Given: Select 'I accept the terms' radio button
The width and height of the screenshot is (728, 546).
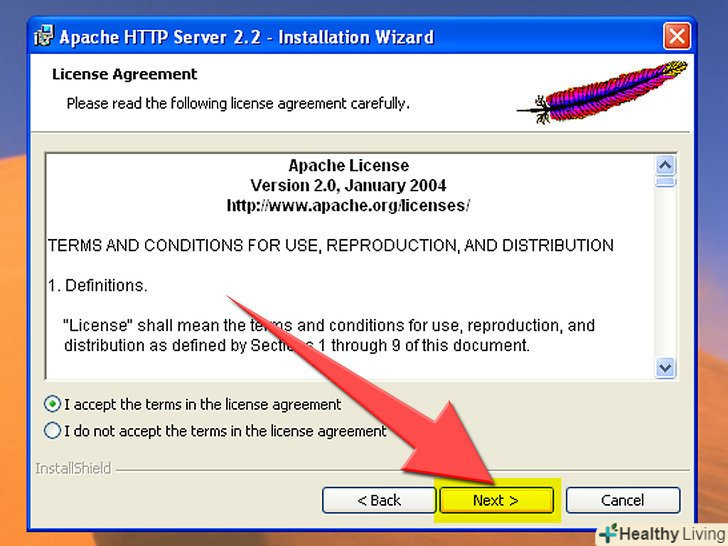Looking at the screenshot, I should click(x=52, y=404).
